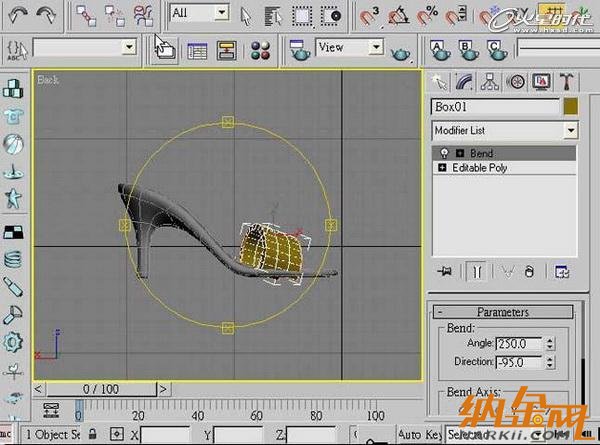The image size is (600, 445).
Task: Toggle Bend modifier lightbulb on or off
Action: [x=440, y=153]
